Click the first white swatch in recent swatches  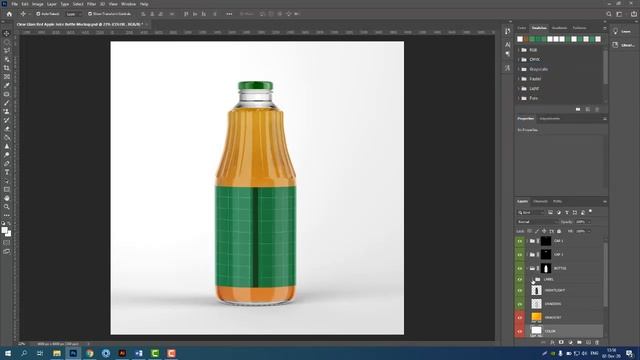tap(520, 39)
